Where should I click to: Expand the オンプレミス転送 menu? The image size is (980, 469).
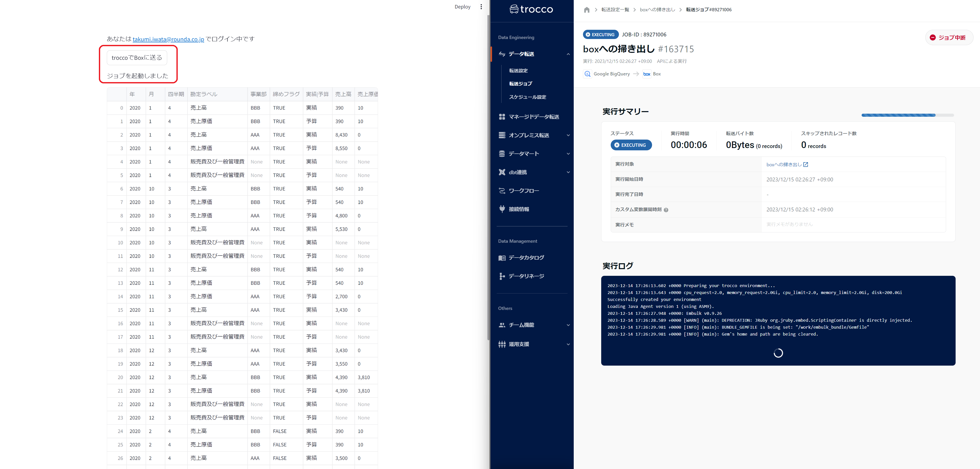click(x=568, y=135)
